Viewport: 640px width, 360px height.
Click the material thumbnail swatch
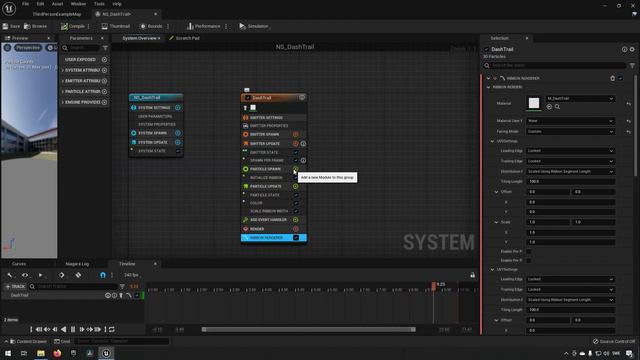pos(534,103)
